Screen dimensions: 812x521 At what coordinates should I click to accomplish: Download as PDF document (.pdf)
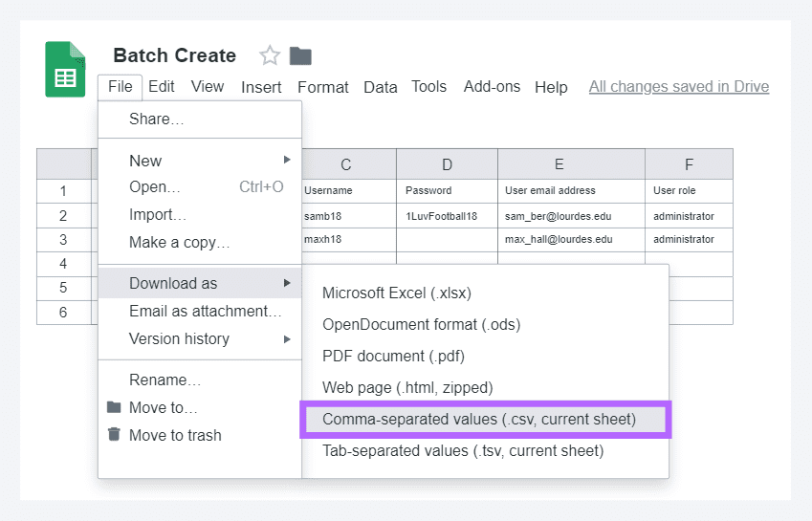(485, 356)
